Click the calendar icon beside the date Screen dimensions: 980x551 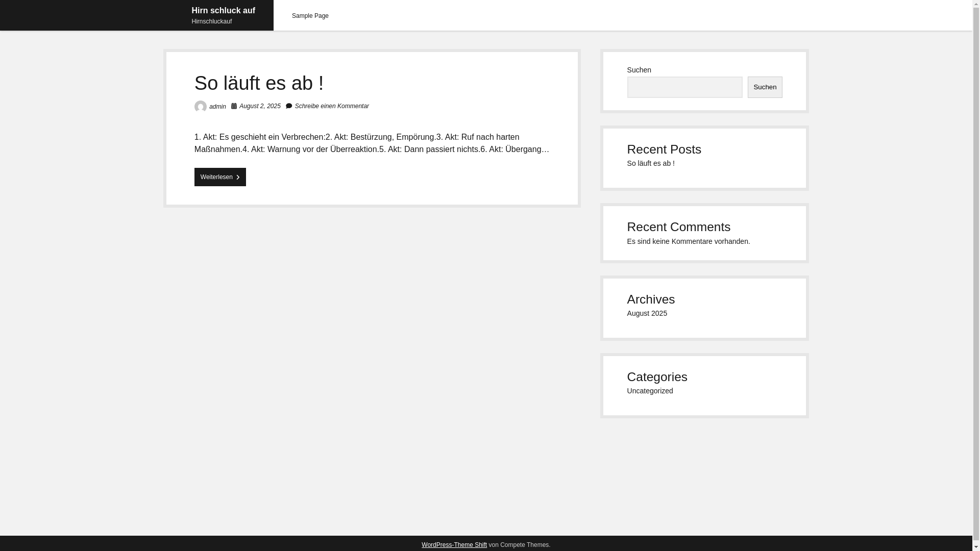[x=234, y=106]
